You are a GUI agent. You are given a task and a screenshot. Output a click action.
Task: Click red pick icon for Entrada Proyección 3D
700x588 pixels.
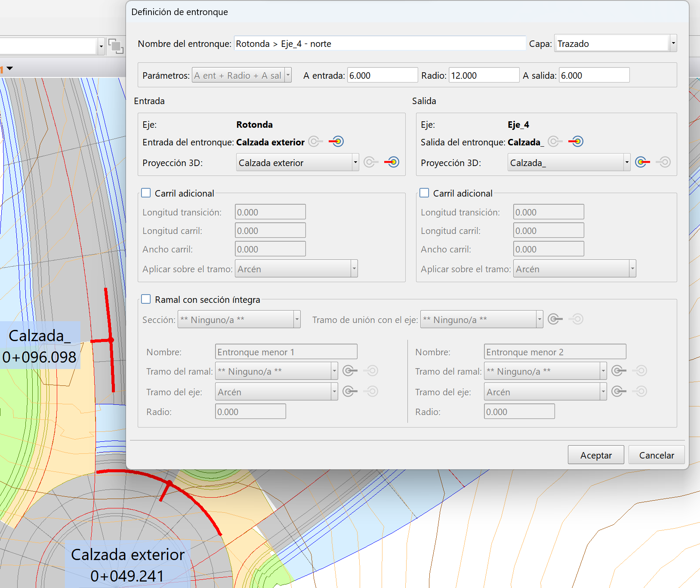392,162
